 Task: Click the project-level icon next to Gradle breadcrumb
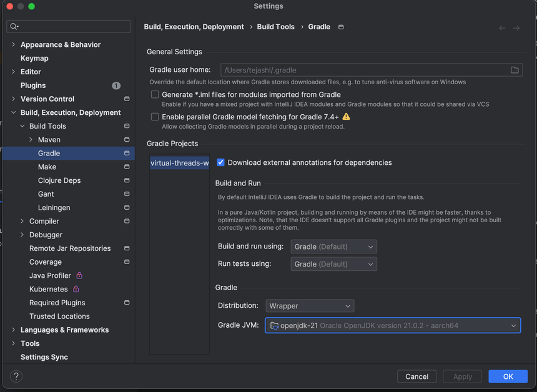click(341, 27)
